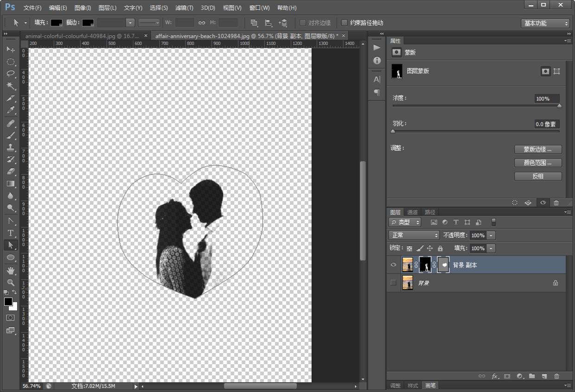Click the 羽化 value input field

(x=546, y=124)
